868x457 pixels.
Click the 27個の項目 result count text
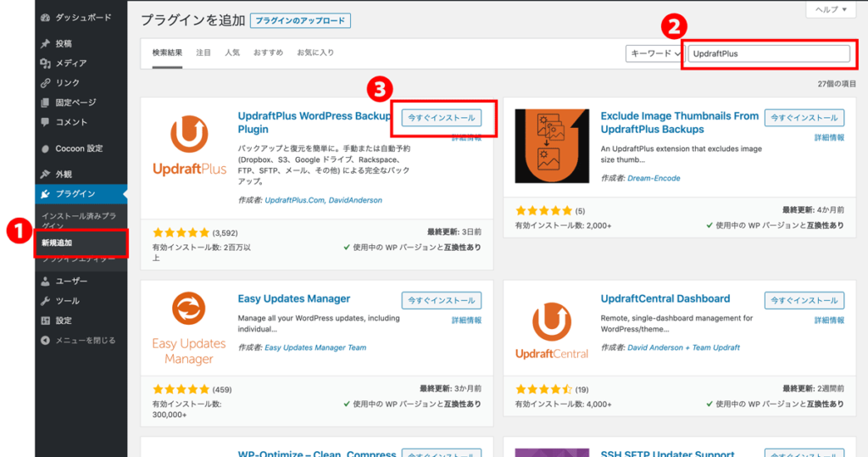click(837, 84)
